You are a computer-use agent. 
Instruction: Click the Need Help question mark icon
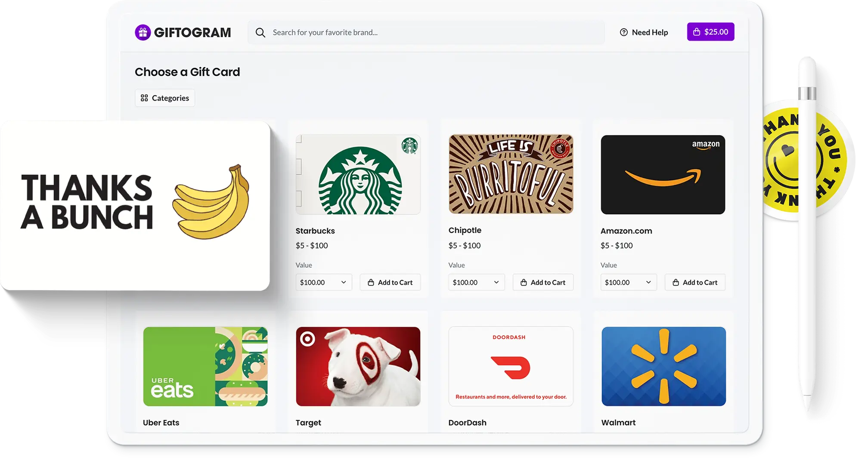[623, 32]
